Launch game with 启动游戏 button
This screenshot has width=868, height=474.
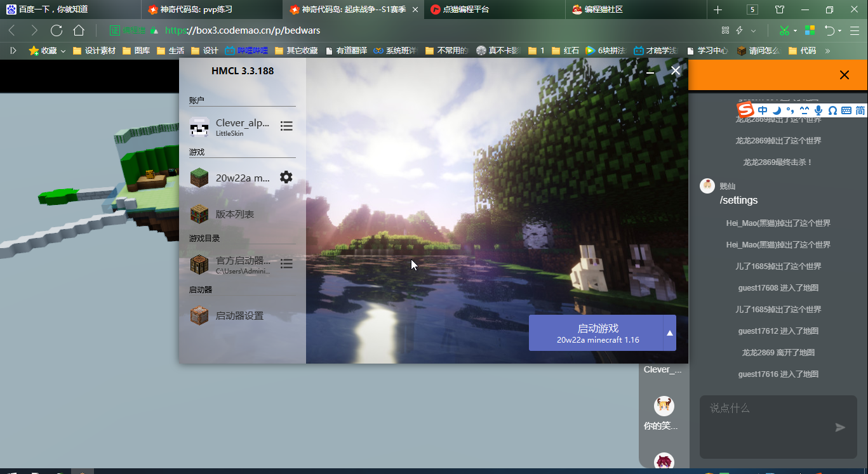(596, 333)
